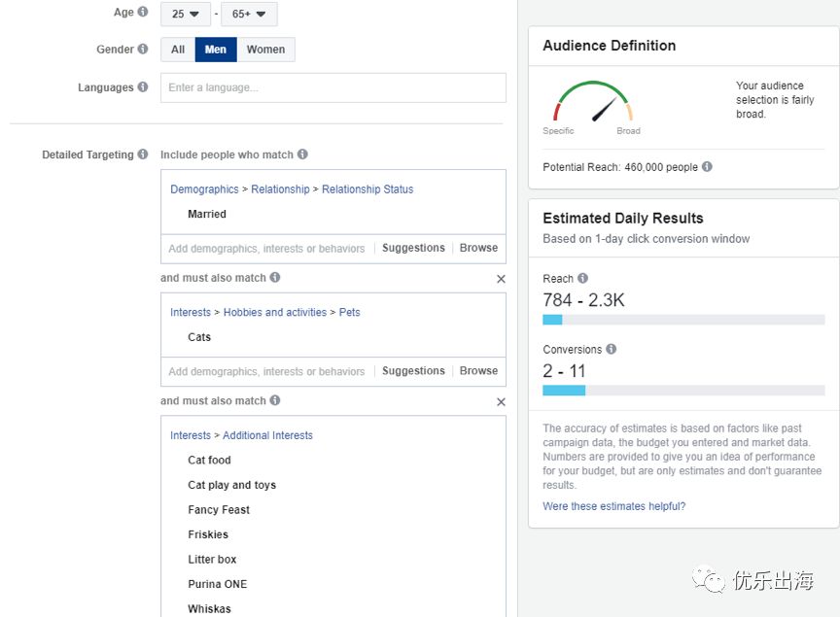Click 'Were these estimates helpful?' link
Viewport: 840px width, 617px height.
click(613, 506)
